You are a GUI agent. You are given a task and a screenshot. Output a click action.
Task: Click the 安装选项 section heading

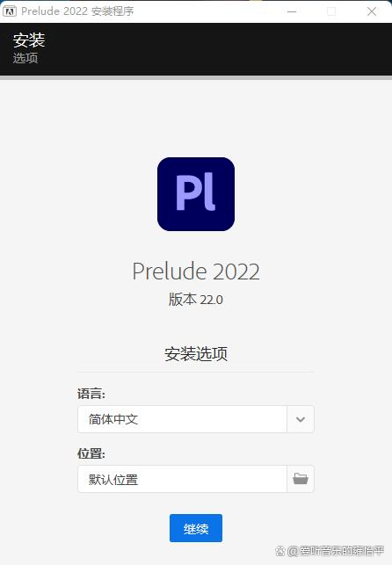[196, 354]
